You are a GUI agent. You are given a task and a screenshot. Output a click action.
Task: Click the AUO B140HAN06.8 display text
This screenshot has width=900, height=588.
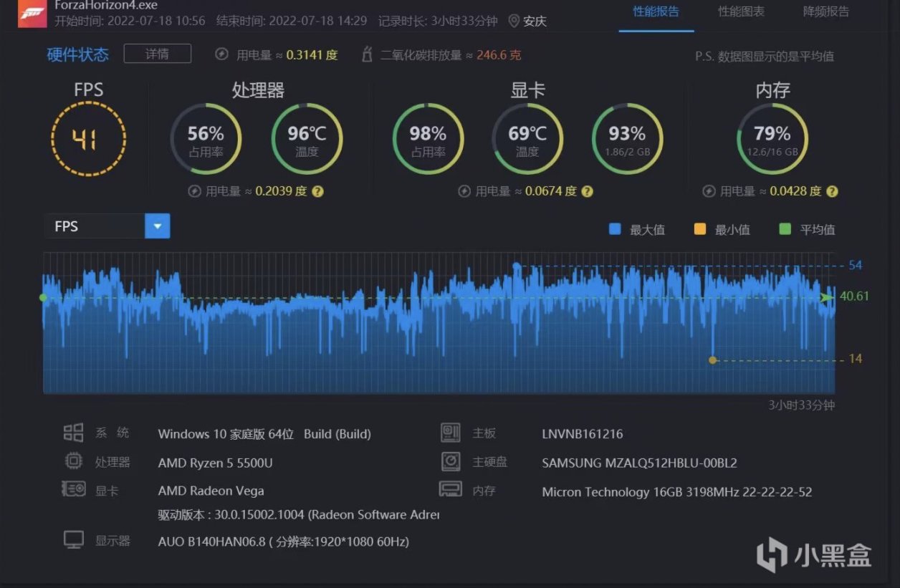click(x=283, y=541)
